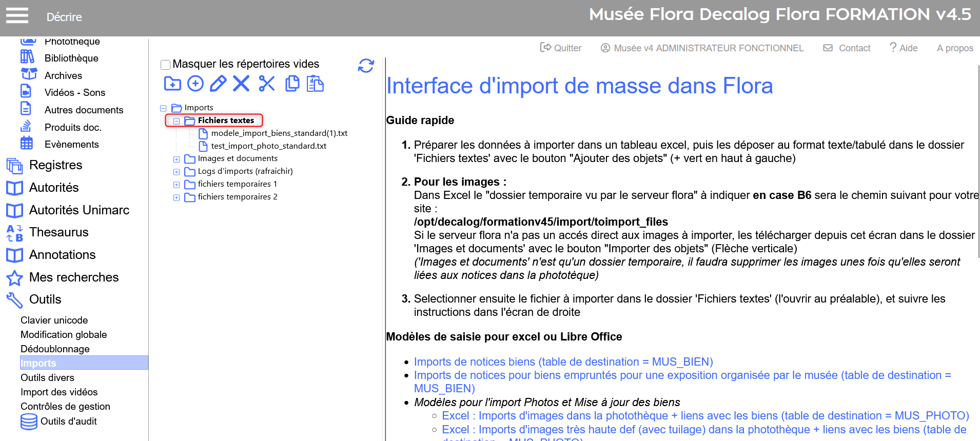Click the add objects circled plus icon
The width and height of the screenshot is (980, 441).
click(195, 84)
